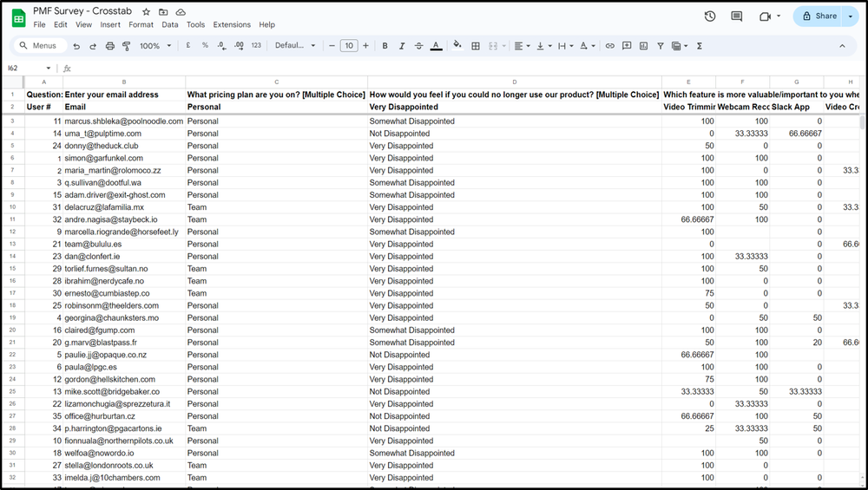This screenshot has height=490, width=868.
Task: Open horizontal align dropdown
Action: pyautogui.click(x=522, y=46)
